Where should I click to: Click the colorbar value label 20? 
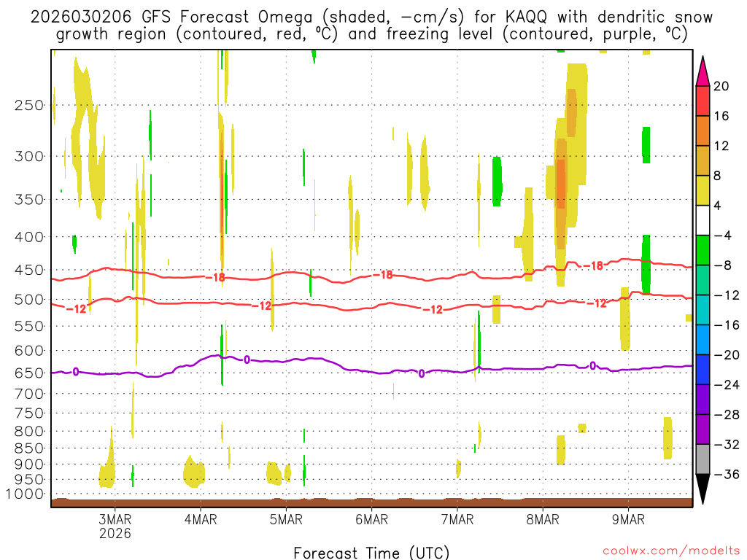(x=721, y=86)
